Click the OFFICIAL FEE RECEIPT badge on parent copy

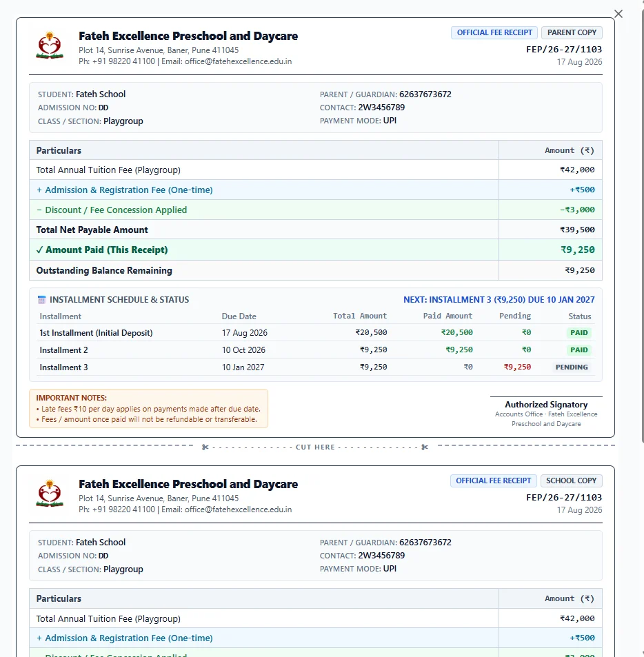(494, 32)
